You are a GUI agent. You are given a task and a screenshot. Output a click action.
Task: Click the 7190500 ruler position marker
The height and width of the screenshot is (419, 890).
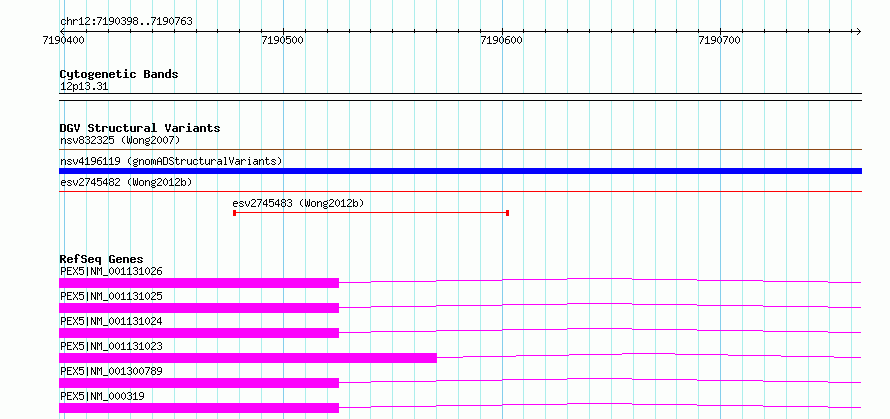click(x=283, y=40)
